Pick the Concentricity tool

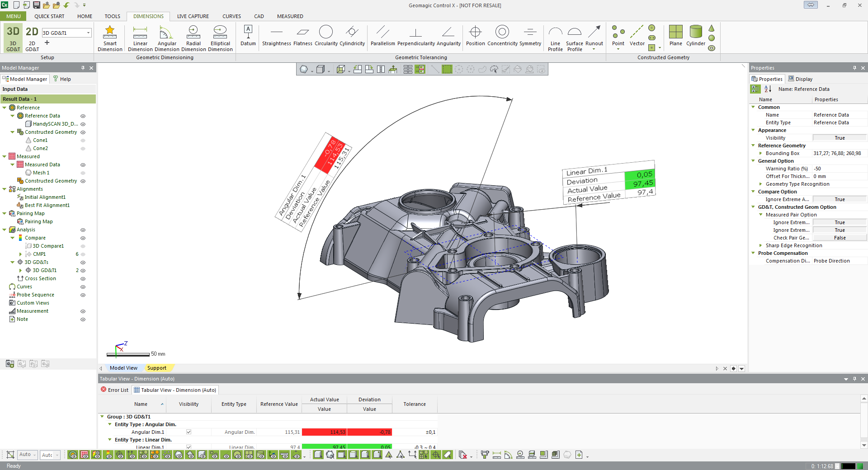coord(502,36)
